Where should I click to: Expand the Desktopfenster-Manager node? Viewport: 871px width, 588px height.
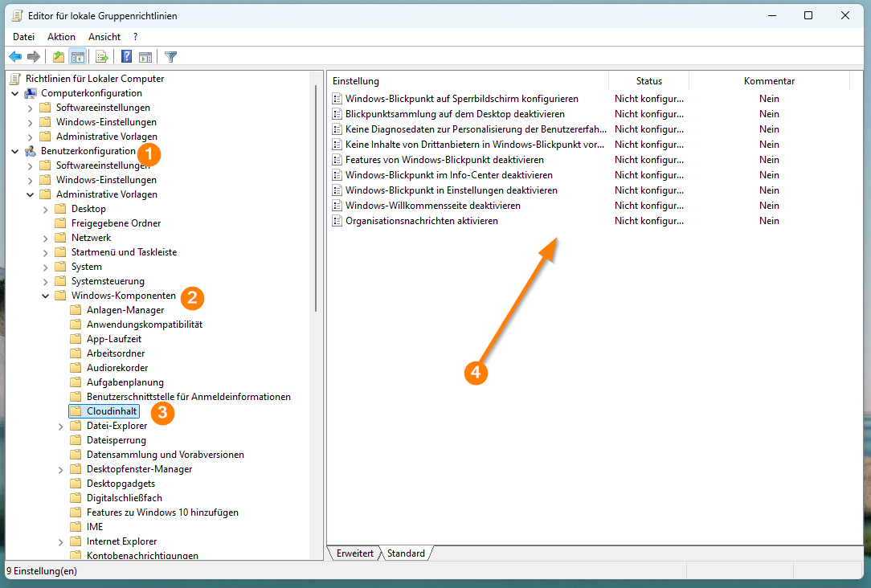[60, 470]
